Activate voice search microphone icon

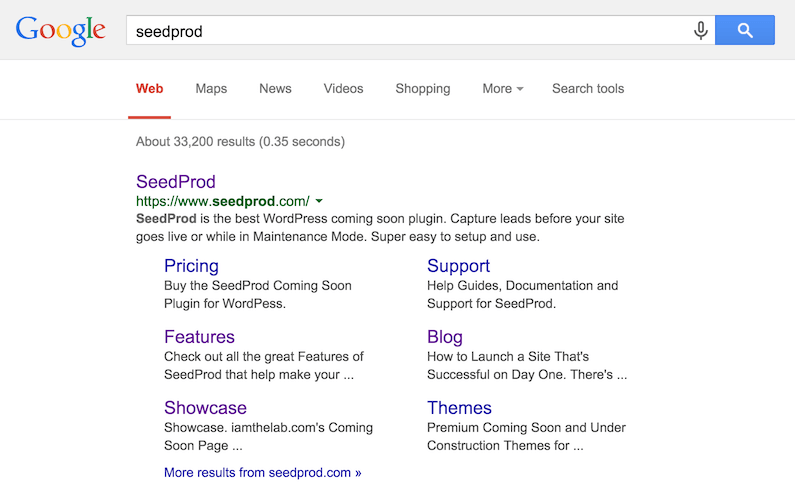(700, 30)
